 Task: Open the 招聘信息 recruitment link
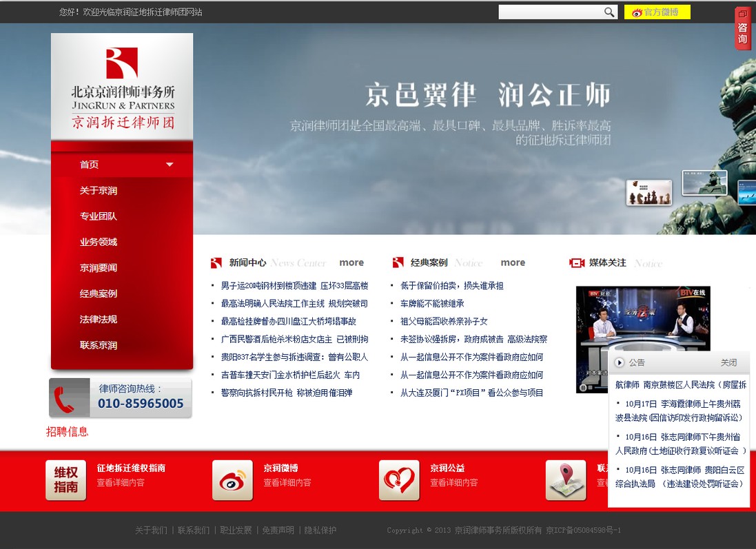click(x=68, y=432)
